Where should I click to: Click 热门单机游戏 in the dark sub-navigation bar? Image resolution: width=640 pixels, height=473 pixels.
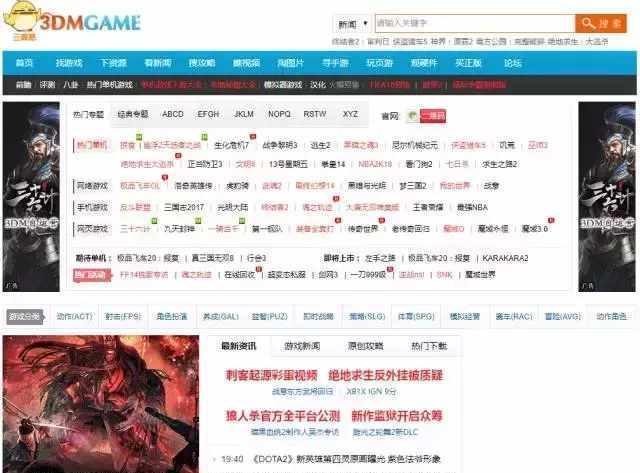(x=109, y=85)
